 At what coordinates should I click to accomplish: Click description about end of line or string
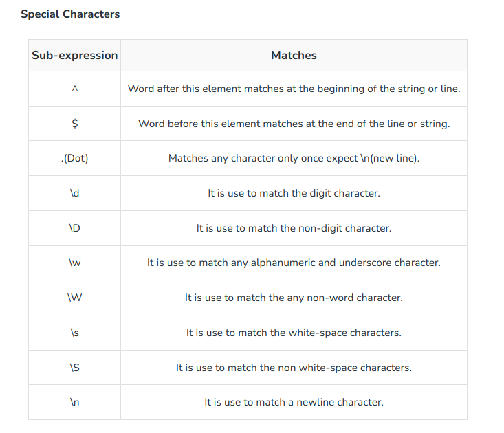tap(294, 124)
